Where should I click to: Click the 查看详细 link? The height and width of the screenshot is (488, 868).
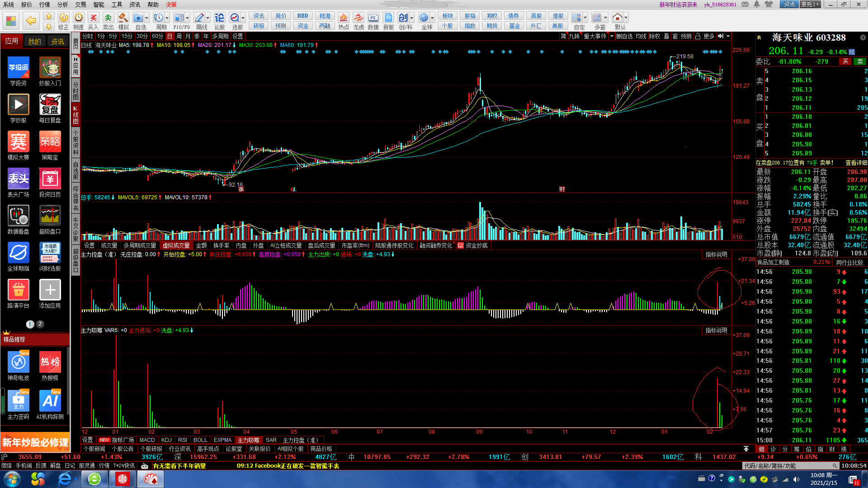point(856,163)
